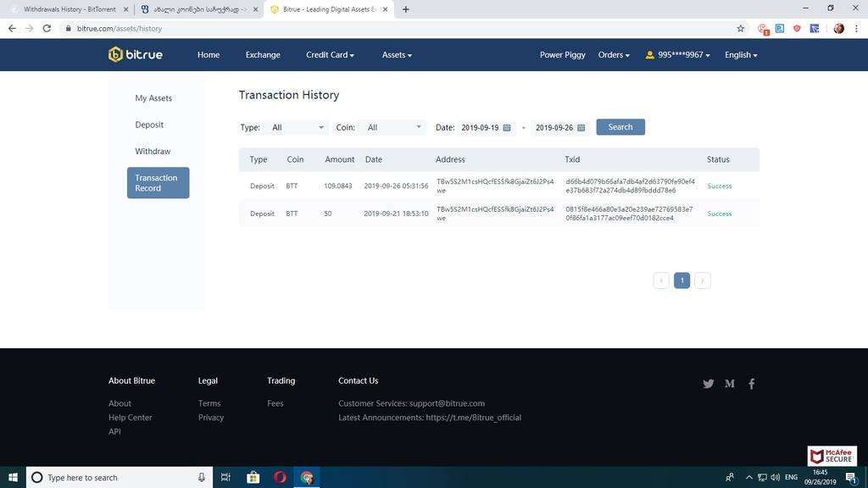Click the Search button
Image resolution: width=868 pixels, height=488 pixels.
coord(620,127)
